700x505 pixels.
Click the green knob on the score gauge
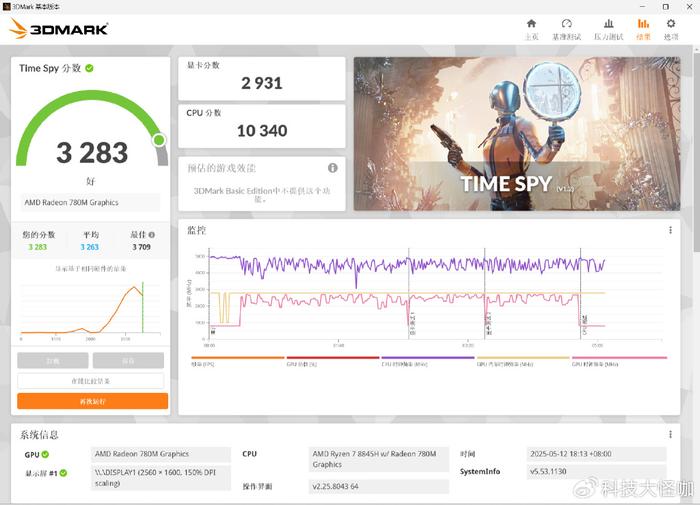click(159, 140)
